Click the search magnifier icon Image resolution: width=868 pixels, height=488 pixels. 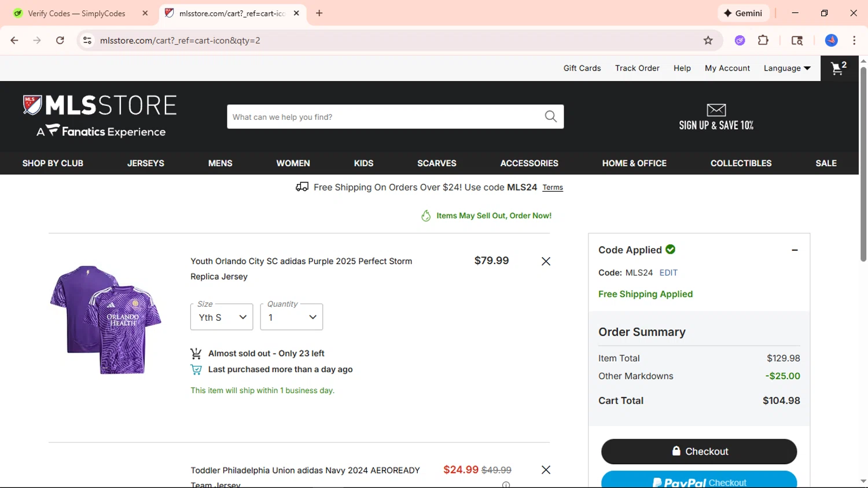pos(551,116)
